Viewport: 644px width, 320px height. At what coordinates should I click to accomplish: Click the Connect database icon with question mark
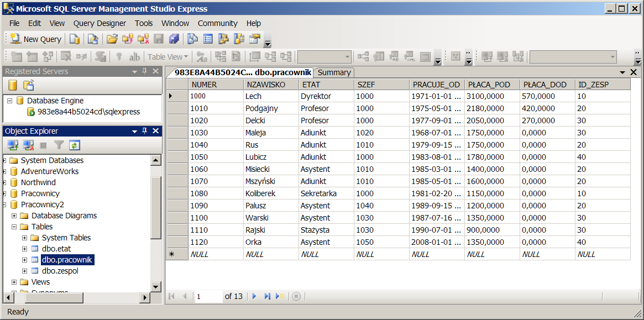pyautogui.click(x=127, y=39)
